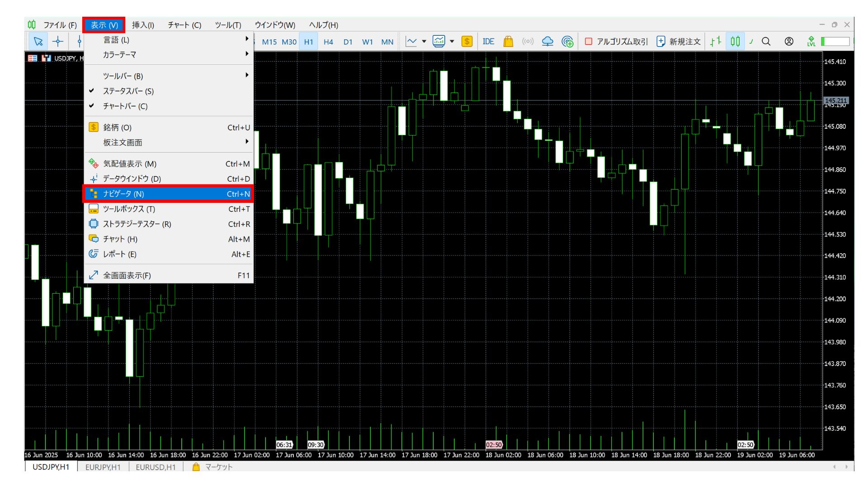Click the arrow cursor tool
This screenshot has height=488, width=868.
[x=38, y=42]
